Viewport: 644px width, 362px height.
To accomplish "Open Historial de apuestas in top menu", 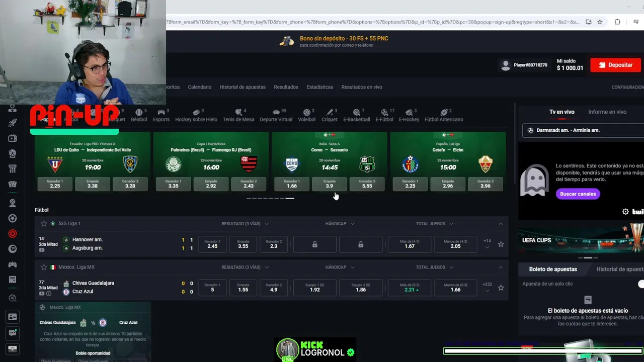I will tap(243, 87).
